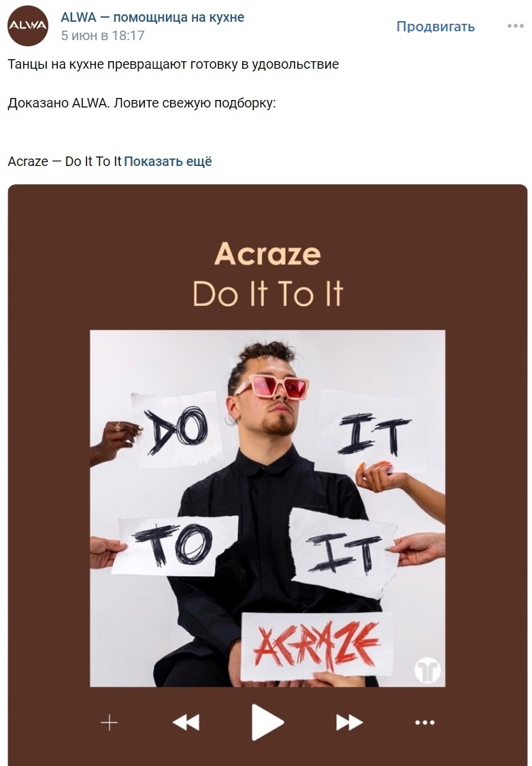Skip forward to the next track

point(349,722)
